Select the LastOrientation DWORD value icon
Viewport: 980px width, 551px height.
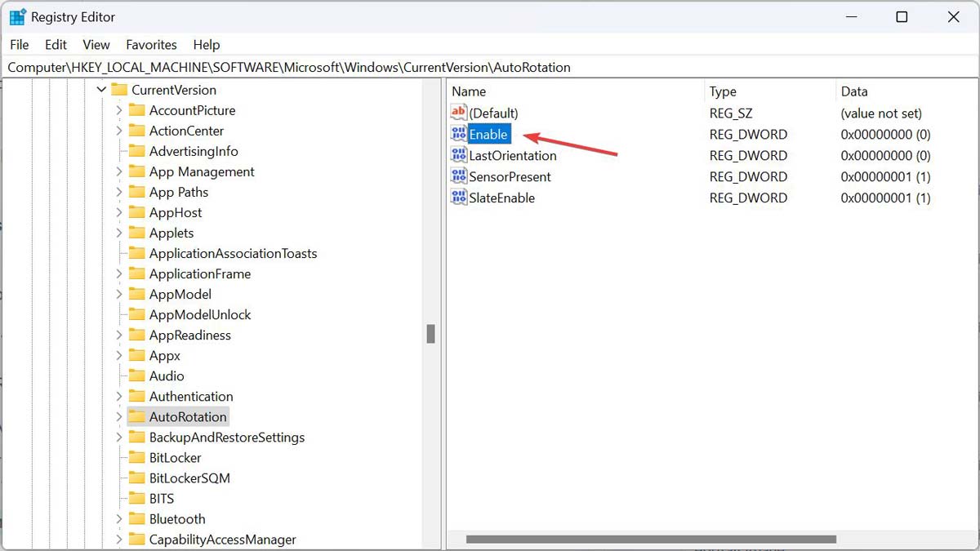point(458,156)
